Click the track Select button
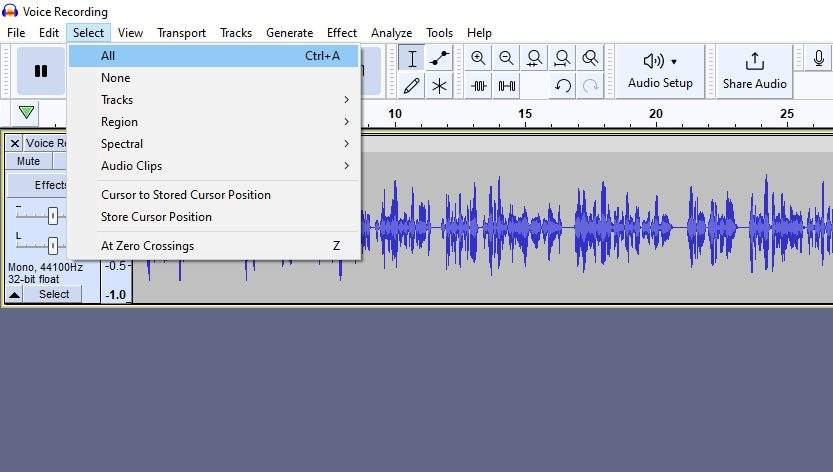This screenshot has height=472, width=833. (54, 294)
